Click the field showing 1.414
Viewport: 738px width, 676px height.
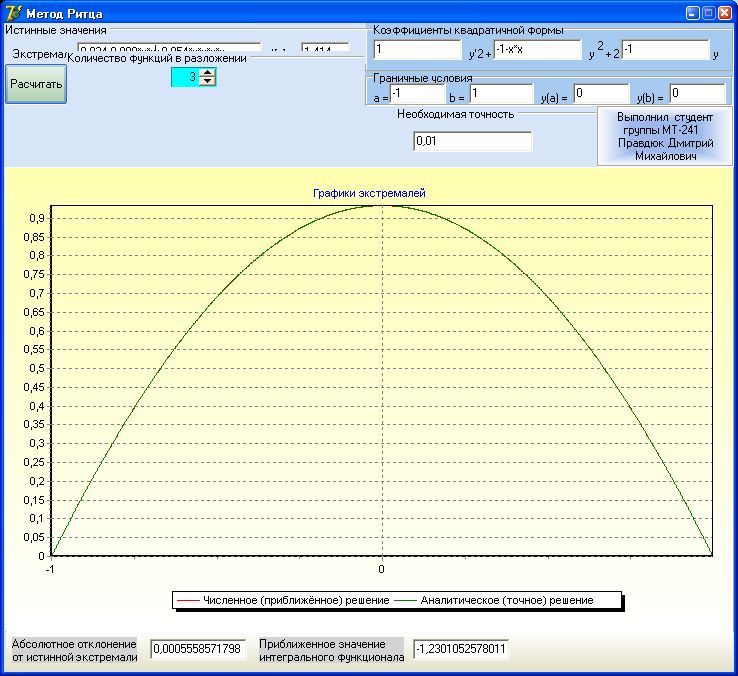pyautogui.click(x=325, y=47)
